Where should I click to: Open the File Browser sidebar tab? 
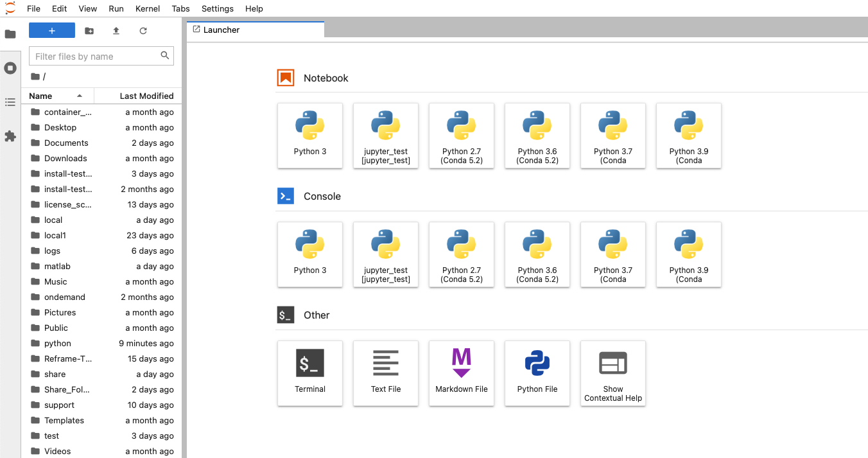coord(10,34)
